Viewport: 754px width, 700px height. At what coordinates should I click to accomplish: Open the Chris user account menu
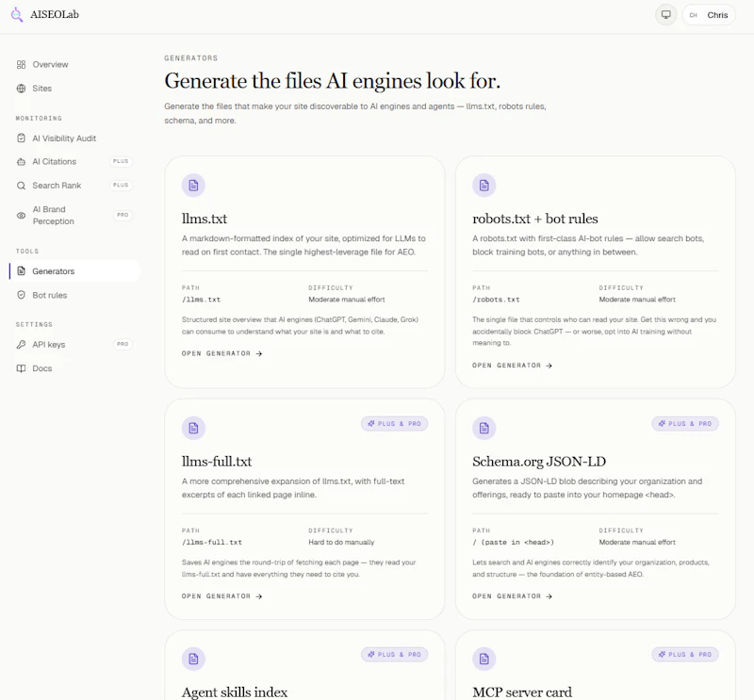[709, 15]
